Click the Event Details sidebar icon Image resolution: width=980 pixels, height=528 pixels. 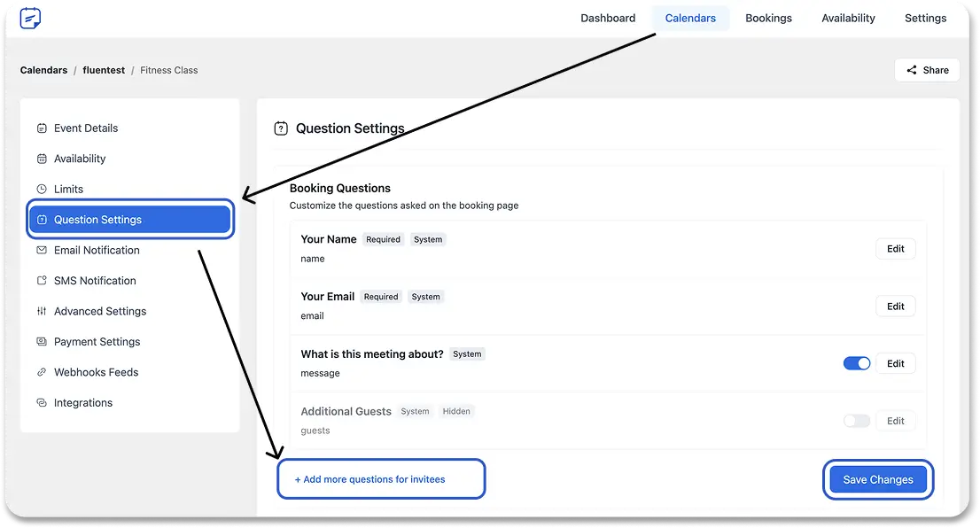[x=42, y=128]
